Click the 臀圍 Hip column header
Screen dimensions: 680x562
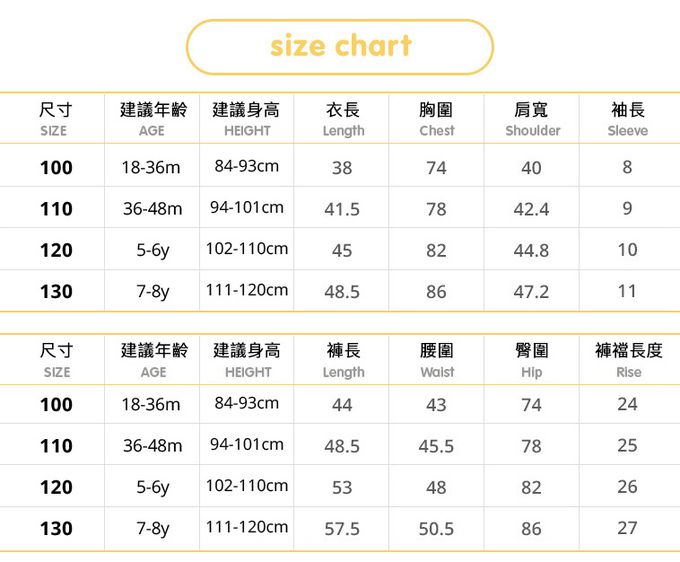tap(532, 360)
